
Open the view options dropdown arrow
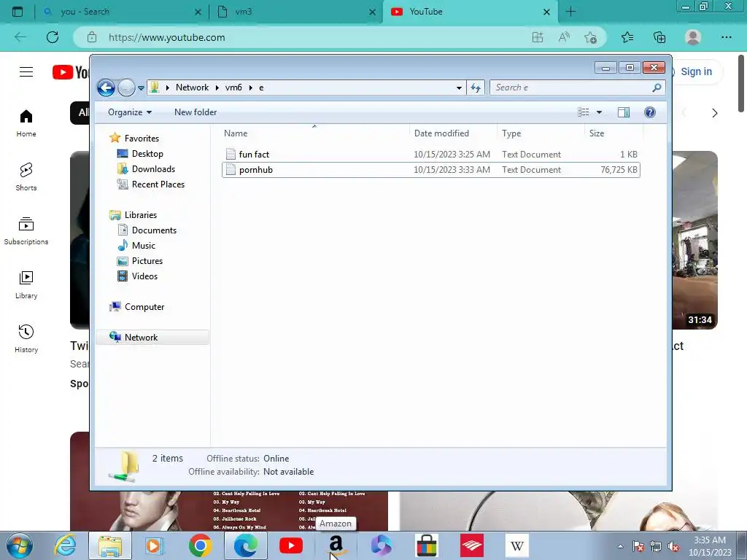[x=600, y=112]
